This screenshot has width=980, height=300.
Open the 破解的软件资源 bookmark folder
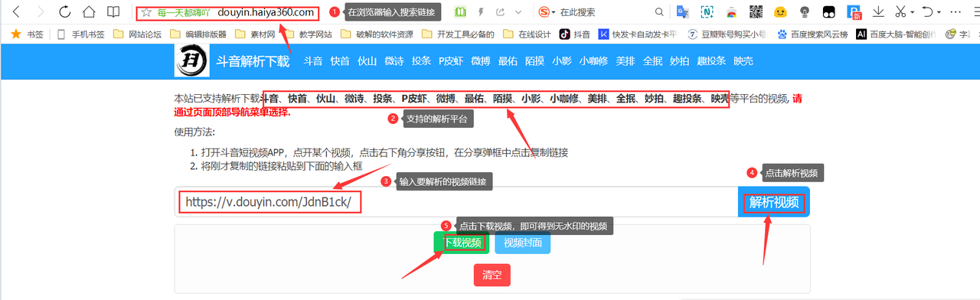pyautogui.click(x=376, y=34)
